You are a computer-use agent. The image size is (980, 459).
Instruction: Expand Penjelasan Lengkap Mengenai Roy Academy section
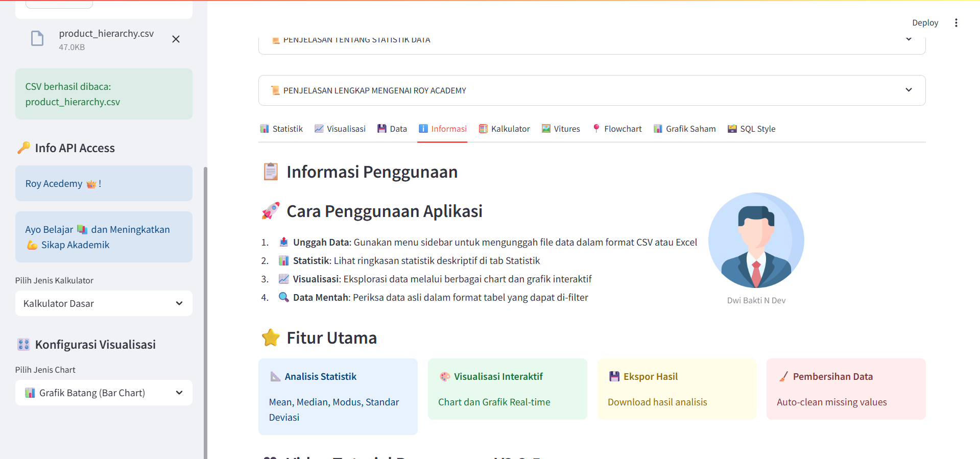click(591, 90)
